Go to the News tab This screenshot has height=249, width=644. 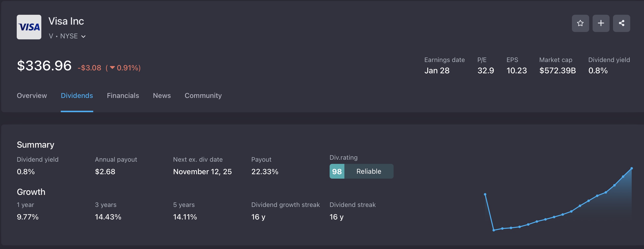click(162, 95)
